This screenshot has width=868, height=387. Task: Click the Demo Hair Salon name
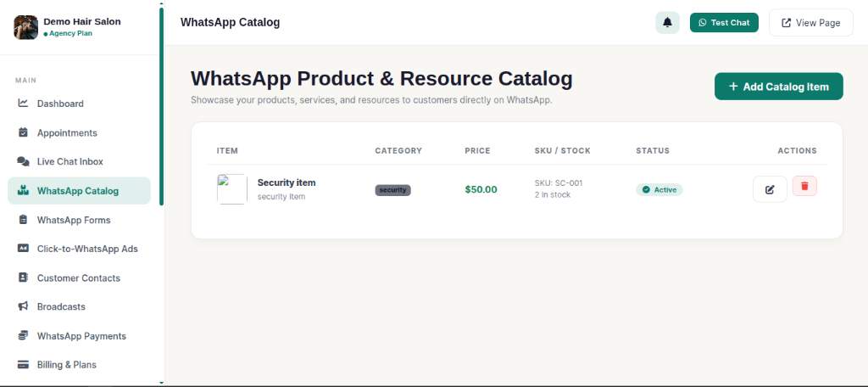tap(82, 21)
